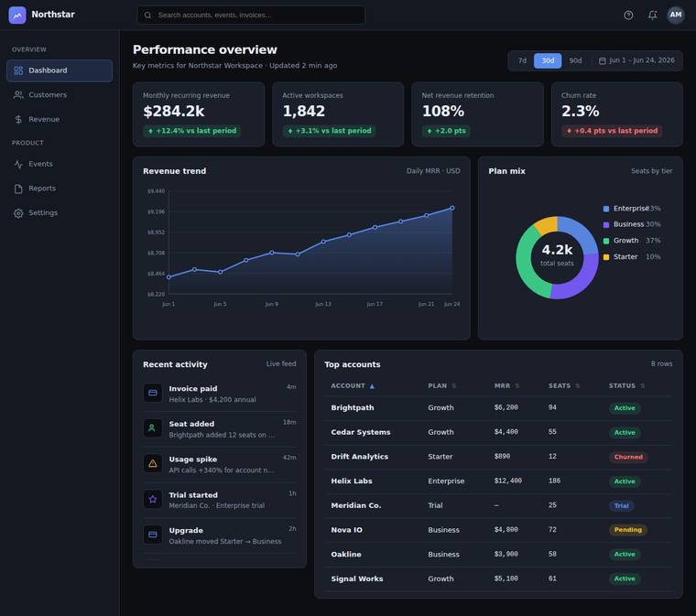The width and height of the screenshot is (696, 616).
Task: Select the 90d time range
Action: tap(575, 60)
